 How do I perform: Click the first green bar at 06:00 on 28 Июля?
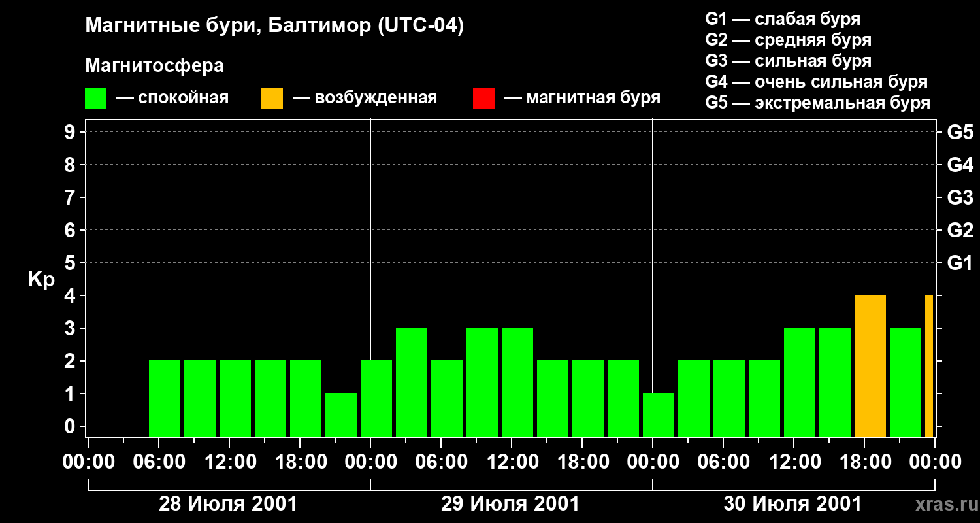pos(165,399)
